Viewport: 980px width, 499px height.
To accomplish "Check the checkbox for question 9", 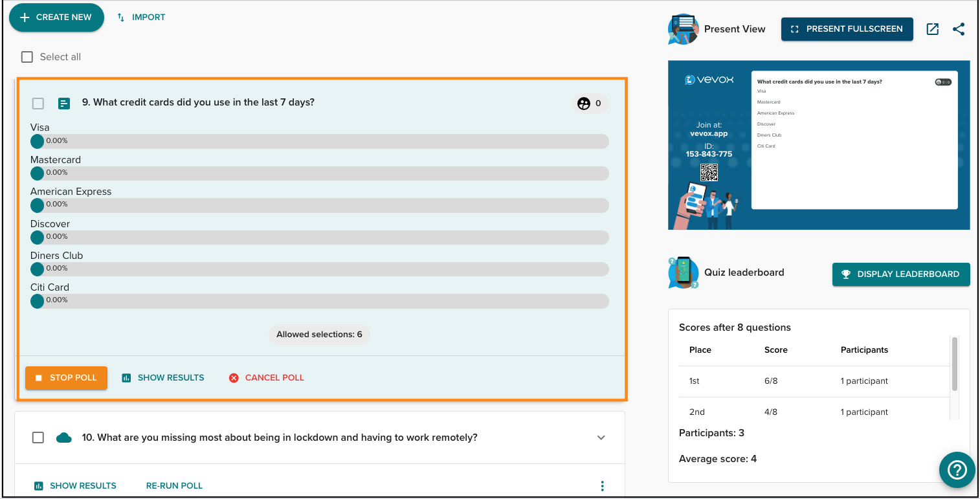I will (x=38, y=103).
